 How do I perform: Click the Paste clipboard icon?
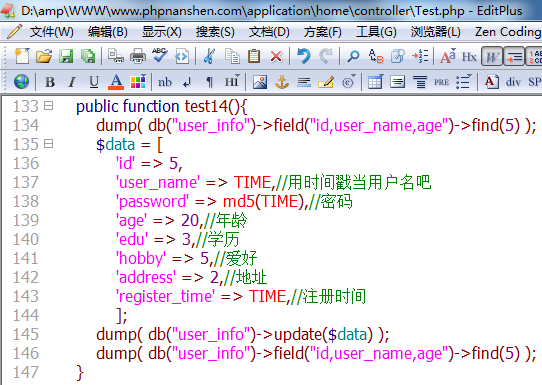(254, 56)
